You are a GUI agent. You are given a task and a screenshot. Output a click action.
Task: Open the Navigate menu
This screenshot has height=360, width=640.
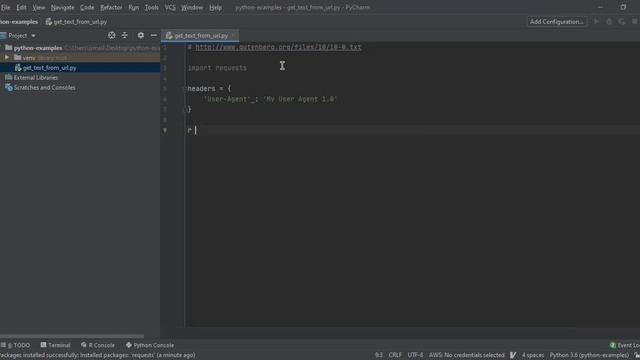coord(62,7)
